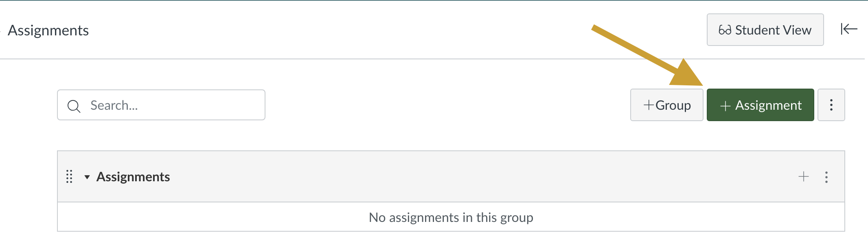The width and height of the screenshot is (868, 252).
Task: Click the plus icon in Assignments group header
Action: pyautogui.click(x=803, y=177)
